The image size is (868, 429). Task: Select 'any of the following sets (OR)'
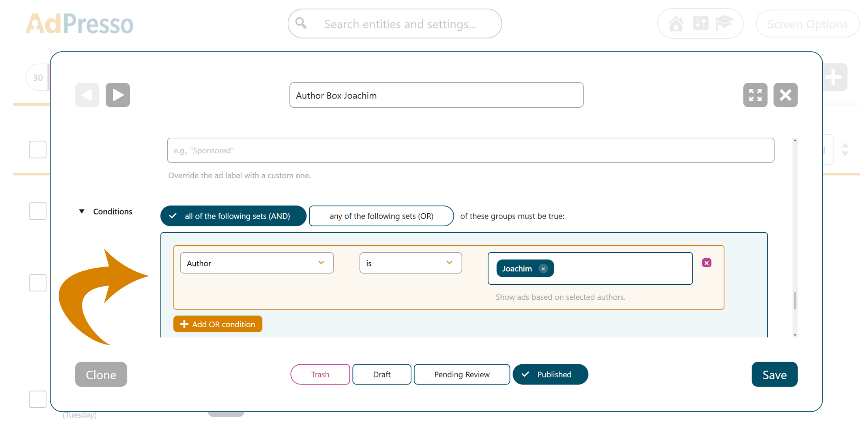click(381, 216)
